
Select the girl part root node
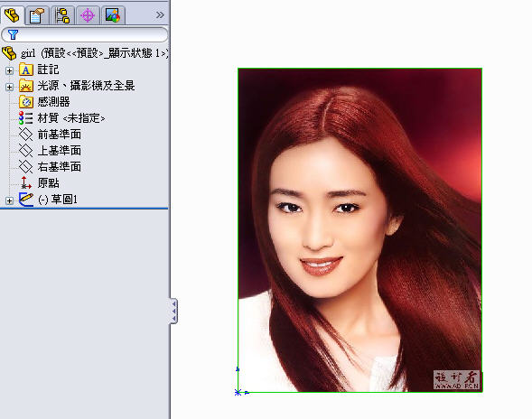(x=94, y=53)
